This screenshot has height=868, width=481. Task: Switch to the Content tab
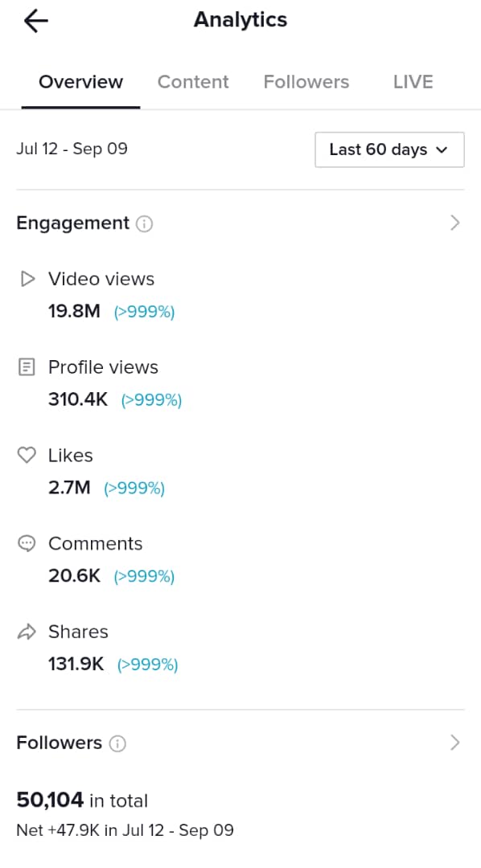(x=193, y=82)
